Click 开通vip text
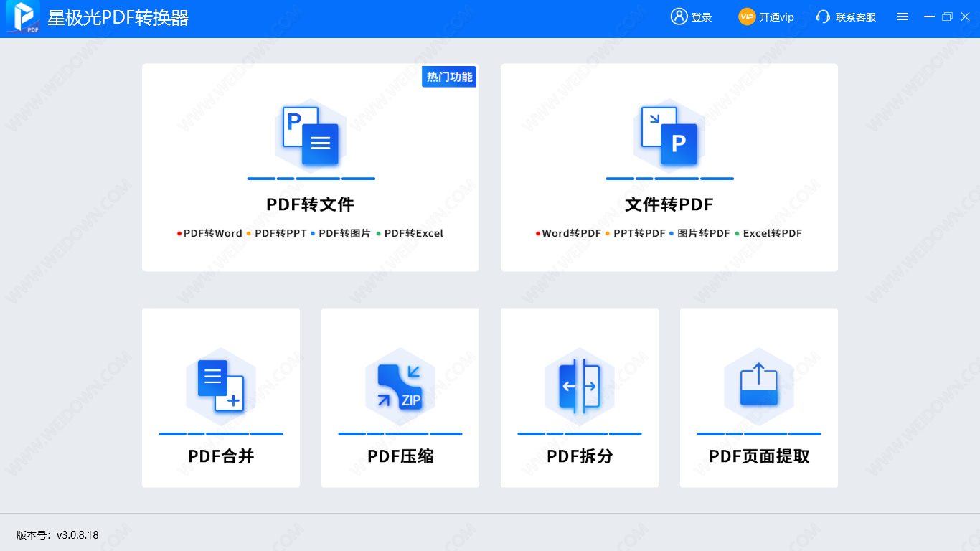This screenshot has height=551, width=980. 777,17
